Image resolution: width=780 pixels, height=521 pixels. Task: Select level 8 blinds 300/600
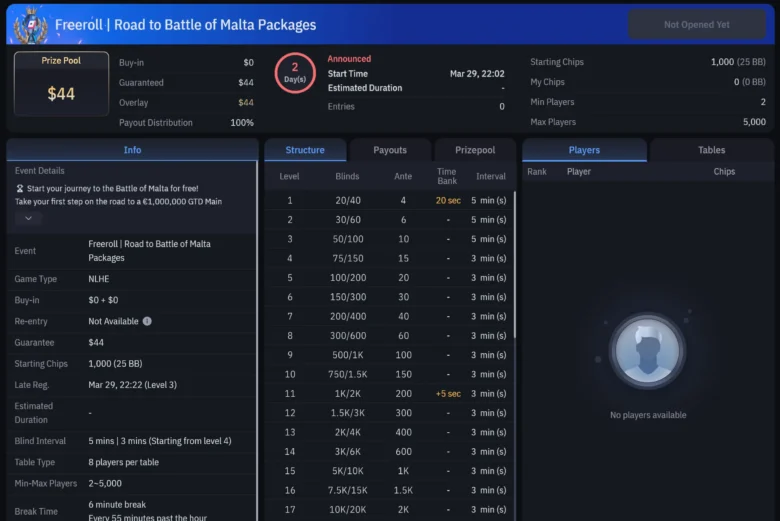tap(348, 335)
